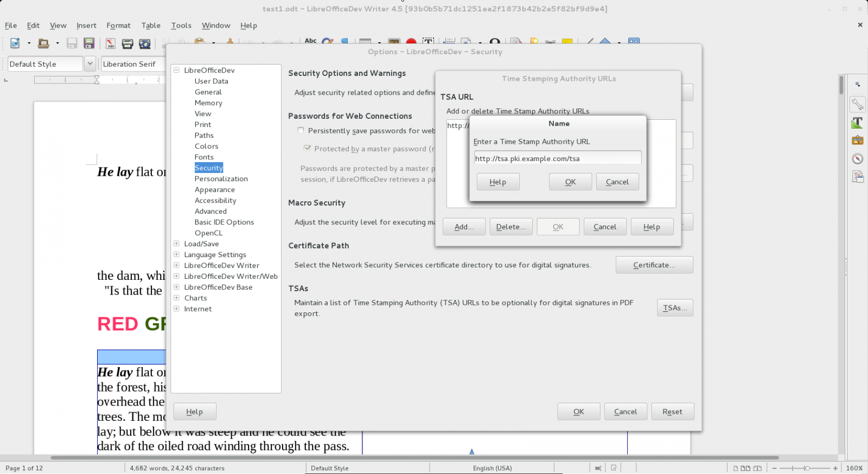
Task: Click the Liberation Serif font name box
Action: [x=132, y=64]
